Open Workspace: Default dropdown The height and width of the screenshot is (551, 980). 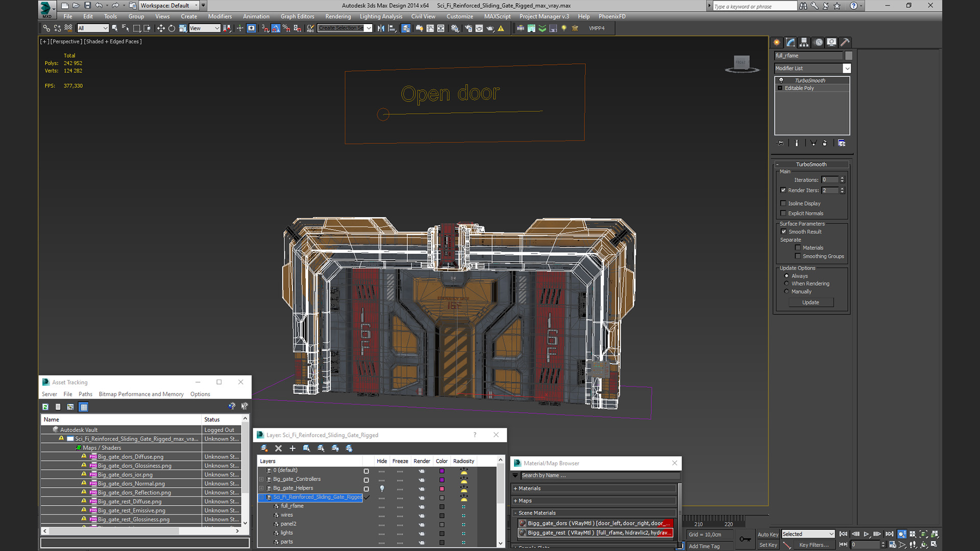tap(169, 6)
